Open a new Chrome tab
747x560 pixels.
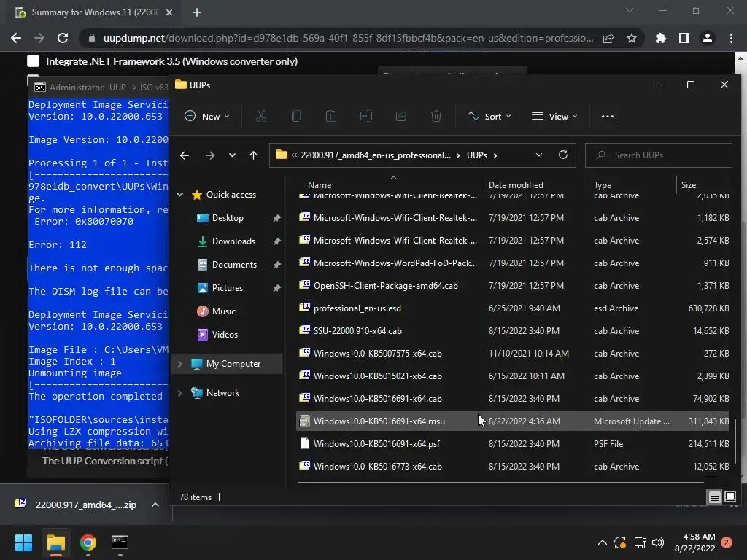coord(197,12)
